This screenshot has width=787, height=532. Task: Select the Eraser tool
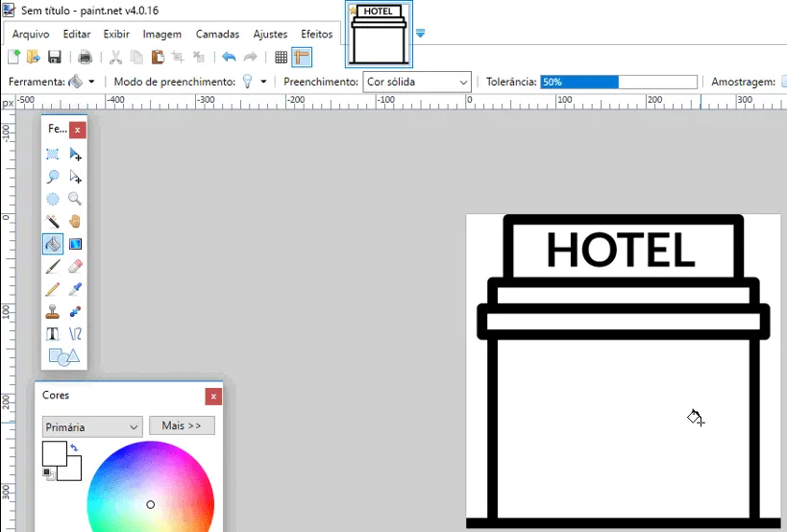75,266
